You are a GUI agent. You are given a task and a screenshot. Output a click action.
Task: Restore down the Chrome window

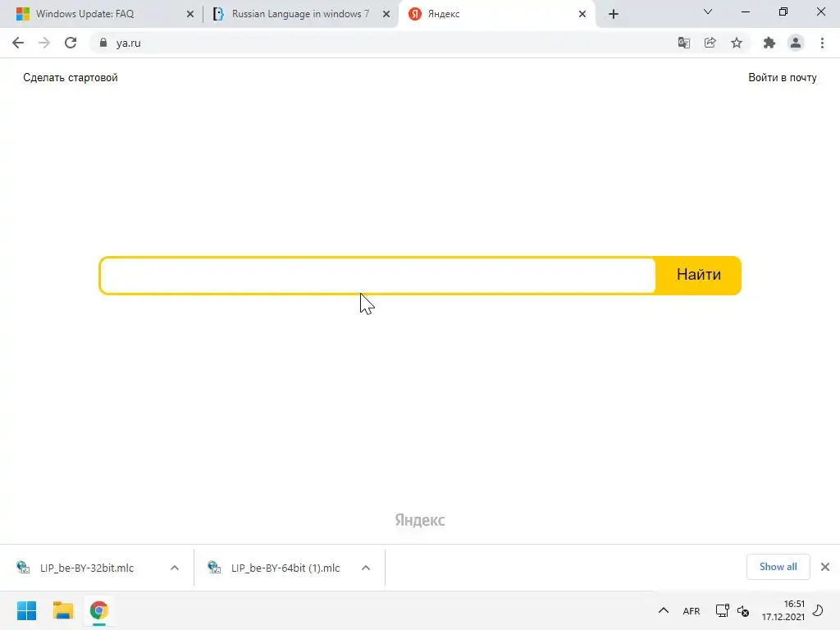(783, 11)
